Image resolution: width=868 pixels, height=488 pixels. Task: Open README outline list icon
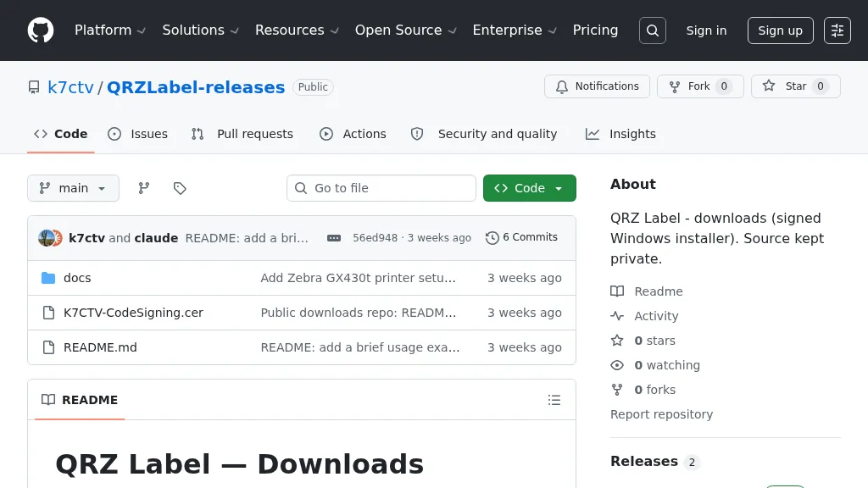click(554, 400)
